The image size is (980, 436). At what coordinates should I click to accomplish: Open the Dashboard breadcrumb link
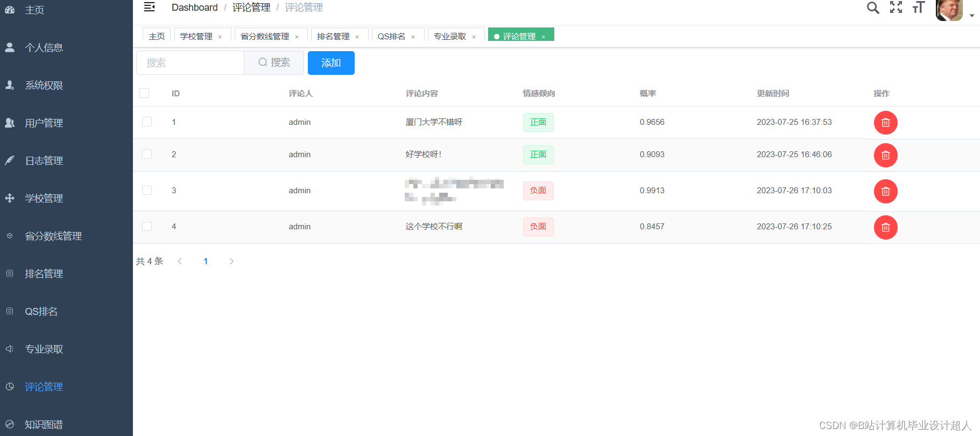195,8
